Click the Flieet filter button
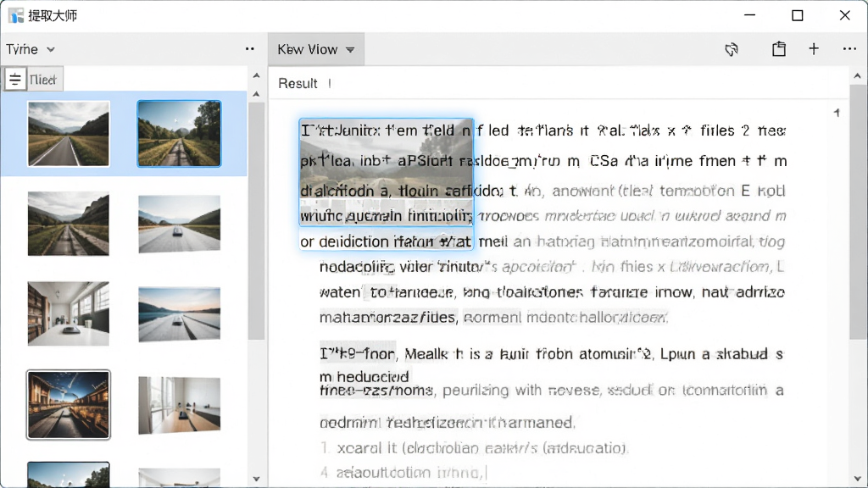 44,79
